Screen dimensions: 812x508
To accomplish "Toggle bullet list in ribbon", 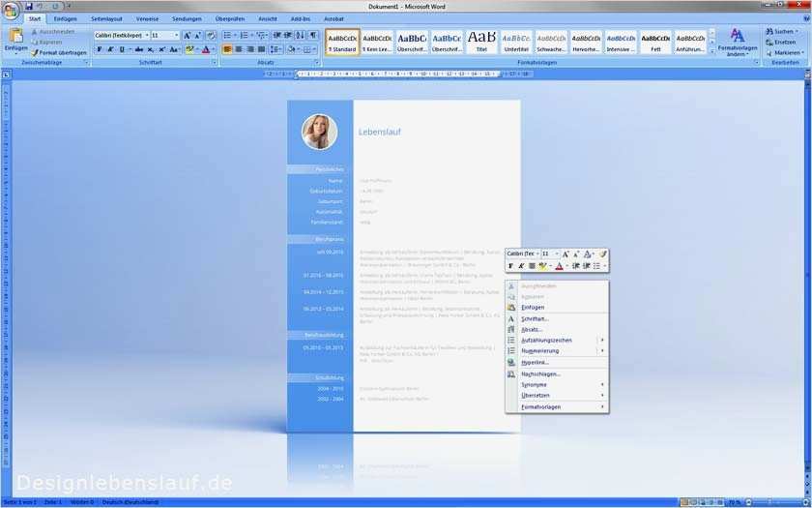I will pyautogui.click(x=227, y=35).
